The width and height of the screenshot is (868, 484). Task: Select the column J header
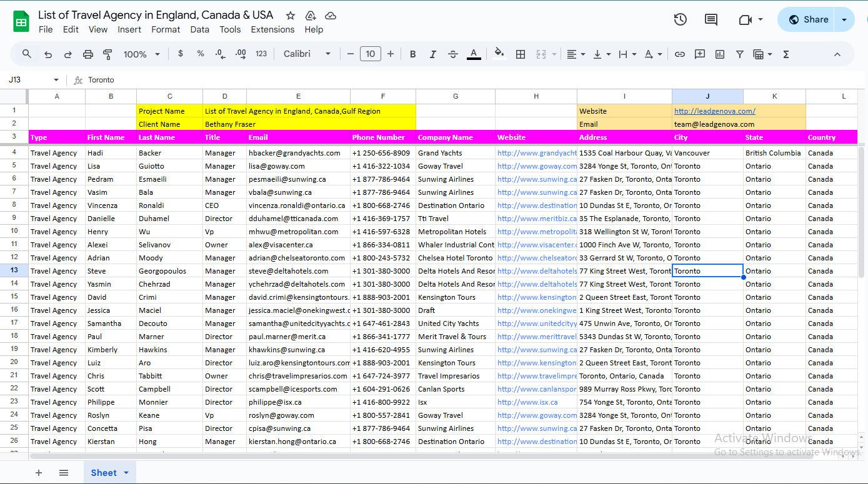pos(707,96)
